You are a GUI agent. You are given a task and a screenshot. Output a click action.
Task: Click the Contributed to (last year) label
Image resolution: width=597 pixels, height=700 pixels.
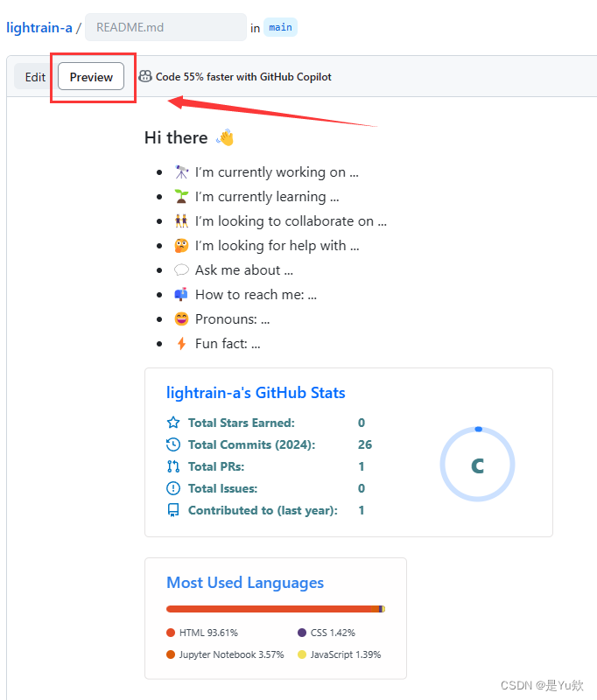point(263,510)
